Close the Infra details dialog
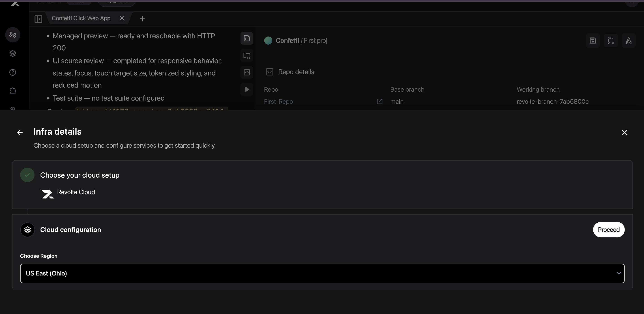This screenshot has width=644, height=314. pos(625,133)
